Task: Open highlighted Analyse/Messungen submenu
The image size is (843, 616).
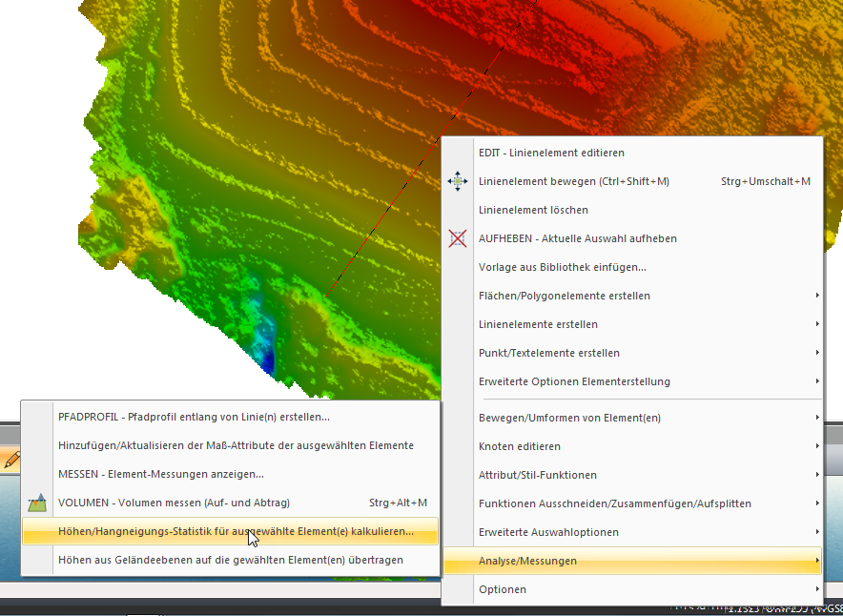Action: [632, 561]
